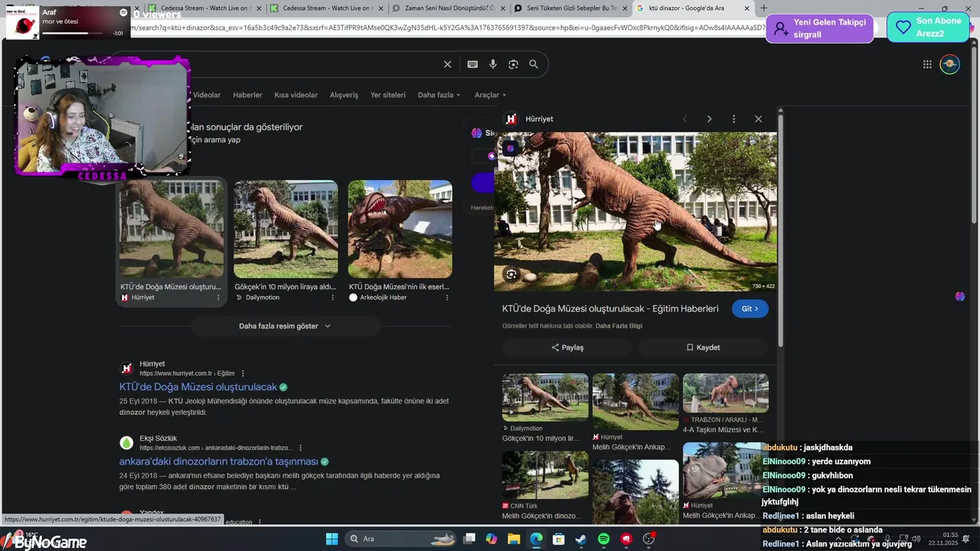Open Task View from taskbar
The height and width of the screenshot is (551, 980).
point(469,539)
